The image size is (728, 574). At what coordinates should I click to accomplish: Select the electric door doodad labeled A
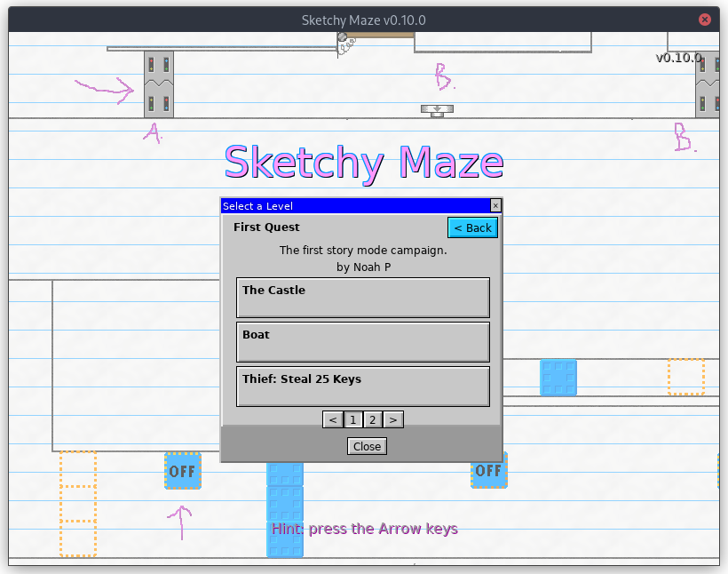click(158, 84)
